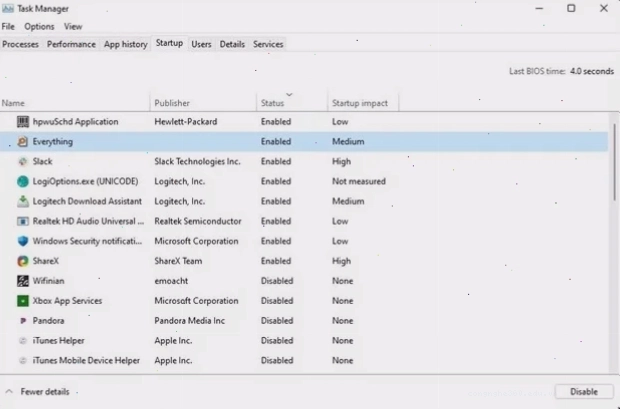
Task: Click Slack Technologies Inc. publisher cell
Action: tap(197, 161)
